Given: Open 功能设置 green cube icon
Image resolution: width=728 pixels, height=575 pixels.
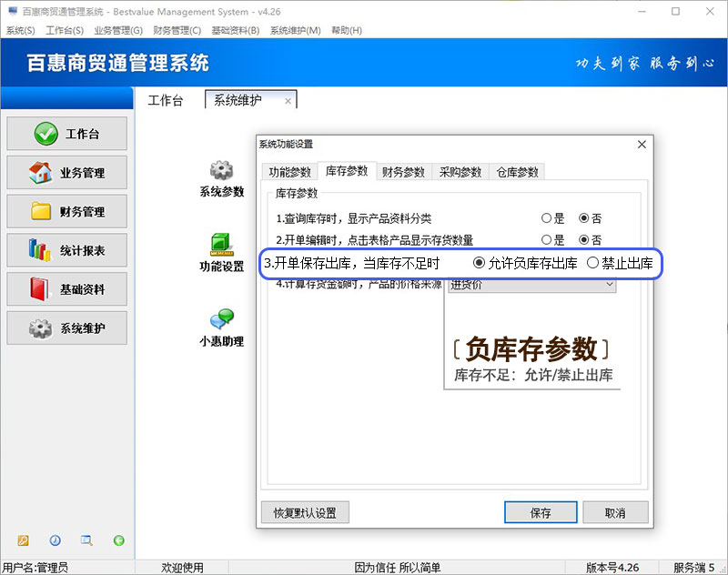Looking at the screenshot, I should 221,244.
